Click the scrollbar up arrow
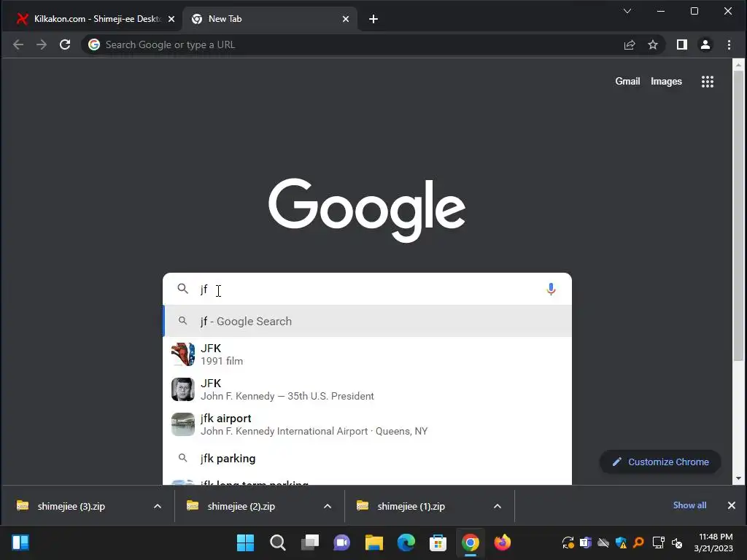 click(738, 65)
